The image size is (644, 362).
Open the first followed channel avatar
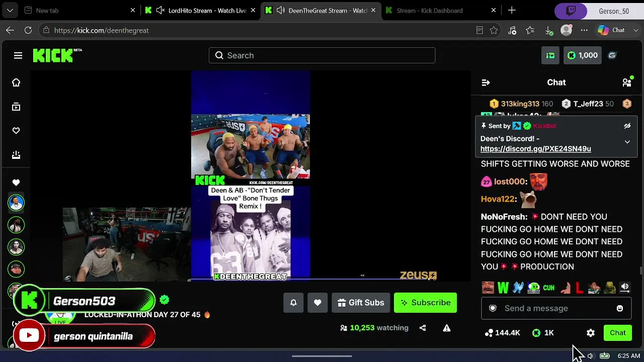click(x=16, y=203)
